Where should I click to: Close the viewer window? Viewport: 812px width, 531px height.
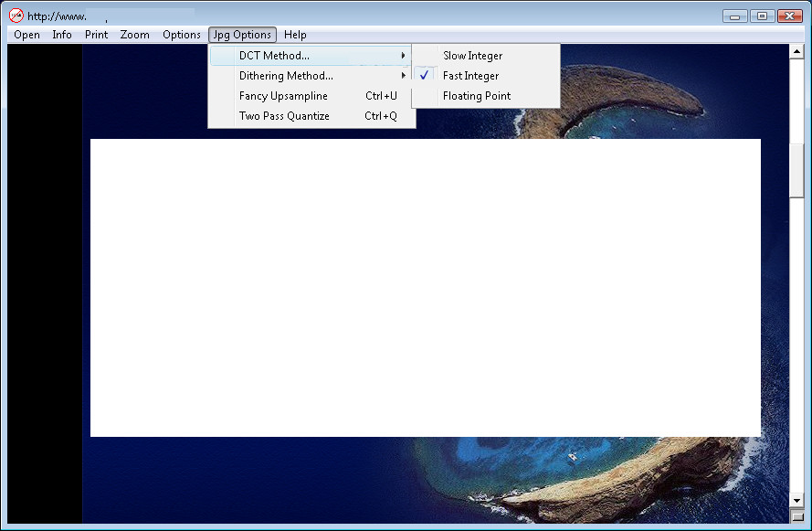click(790, 16)
